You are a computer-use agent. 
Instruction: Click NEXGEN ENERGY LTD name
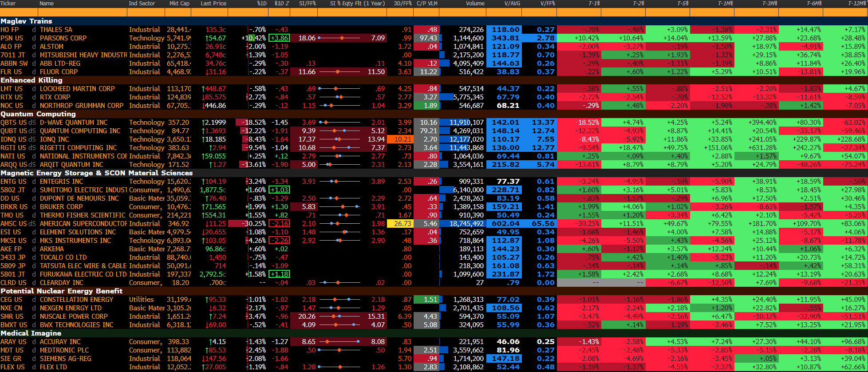tap(71, 308)
